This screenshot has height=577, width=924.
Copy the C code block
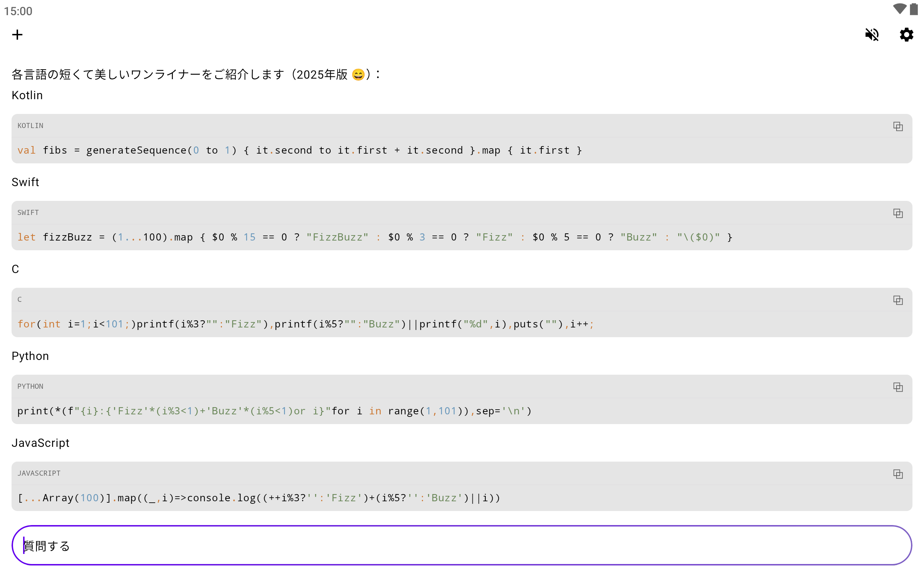pos(898,300)
